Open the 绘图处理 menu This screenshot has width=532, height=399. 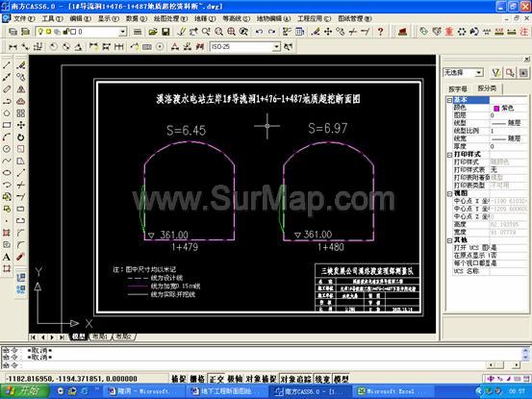coord(170,18)
